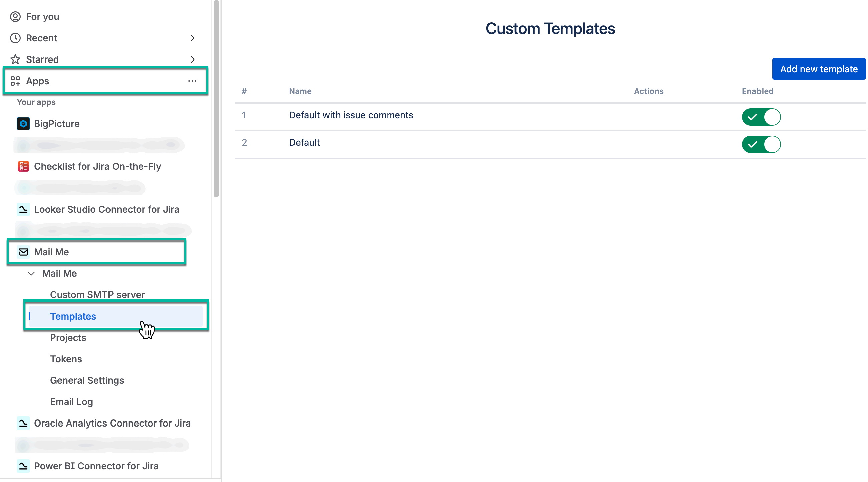The image size is (868, 482).
Task: Click the BigPicture app icon
Action: (x=23, y=124)
